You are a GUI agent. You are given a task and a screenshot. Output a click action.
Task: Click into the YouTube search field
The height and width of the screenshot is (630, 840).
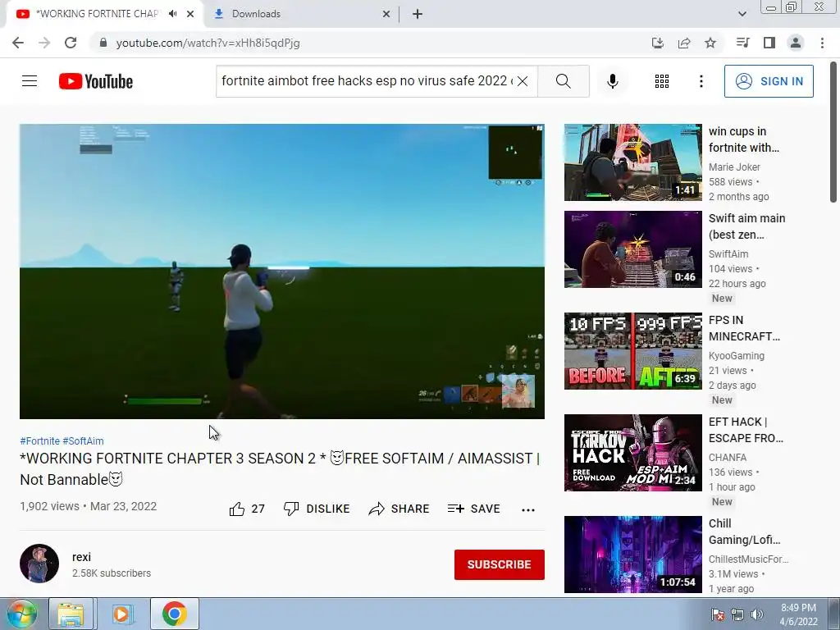(x=367, y=81)
